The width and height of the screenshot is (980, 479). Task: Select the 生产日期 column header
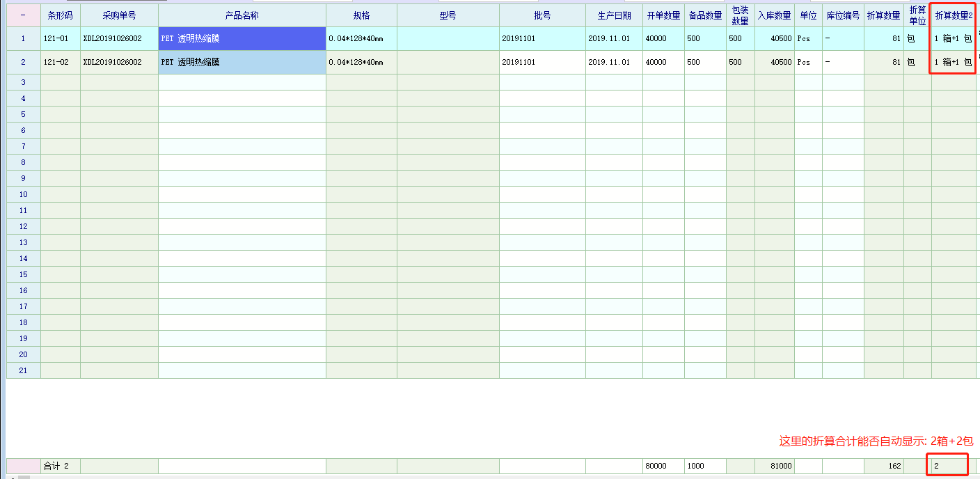point(614,15)
